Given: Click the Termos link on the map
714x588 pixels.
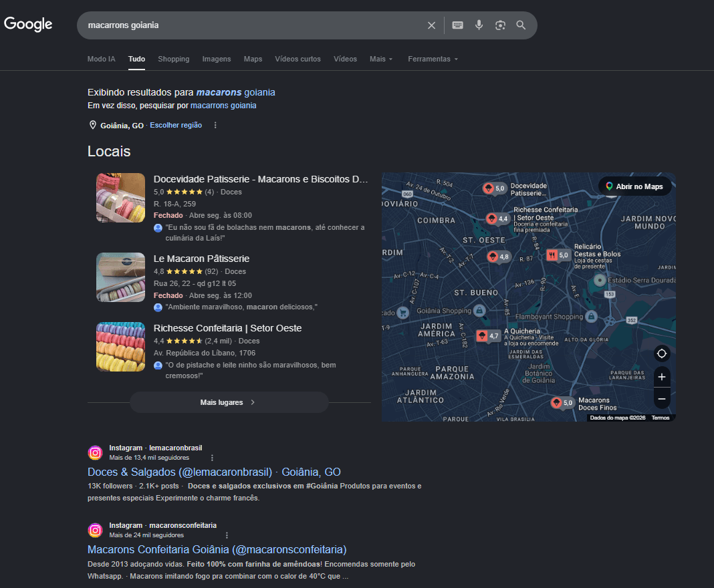Looking at the screenshot, I should pyautogui.click(x=661, y=418).
